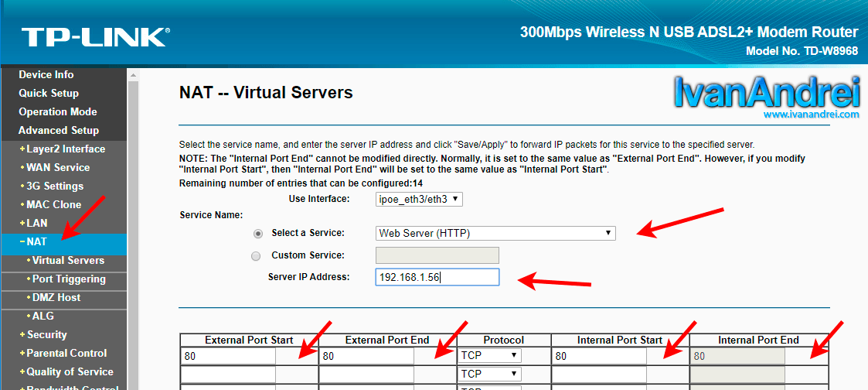
Task: Click Internal Port Start column header
Action: point(620,340)
